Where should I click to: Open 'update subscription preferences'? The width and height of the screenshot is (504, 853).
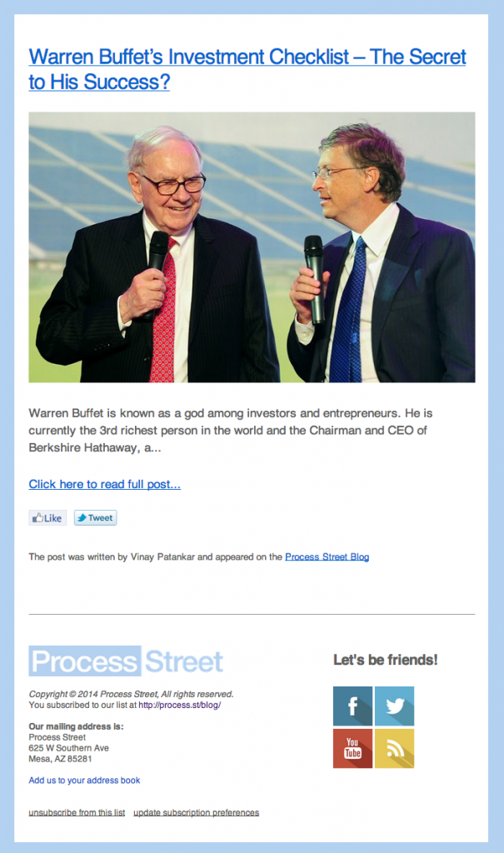[x=196, y=812]
